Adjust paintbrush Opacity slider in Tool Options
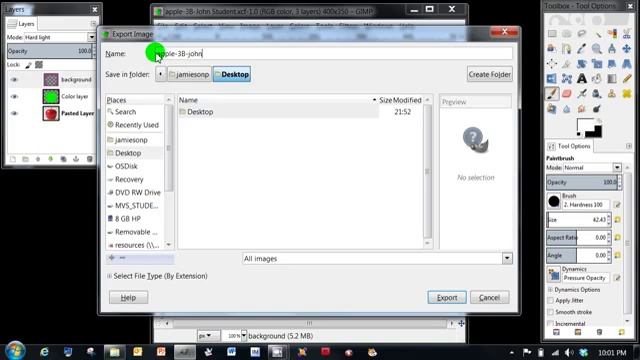The width and height of the screenshot is (640, 360). click(581, 182)
